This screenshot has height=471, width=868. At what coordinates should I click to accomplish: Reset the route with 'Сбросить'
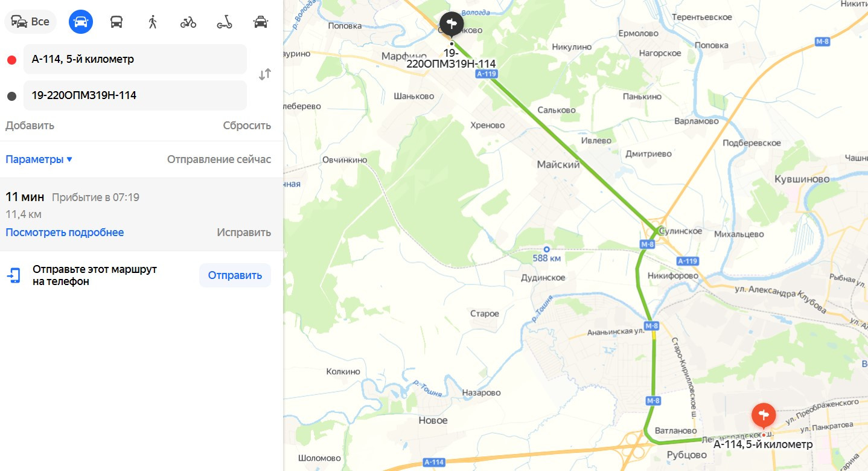point(247,126)
